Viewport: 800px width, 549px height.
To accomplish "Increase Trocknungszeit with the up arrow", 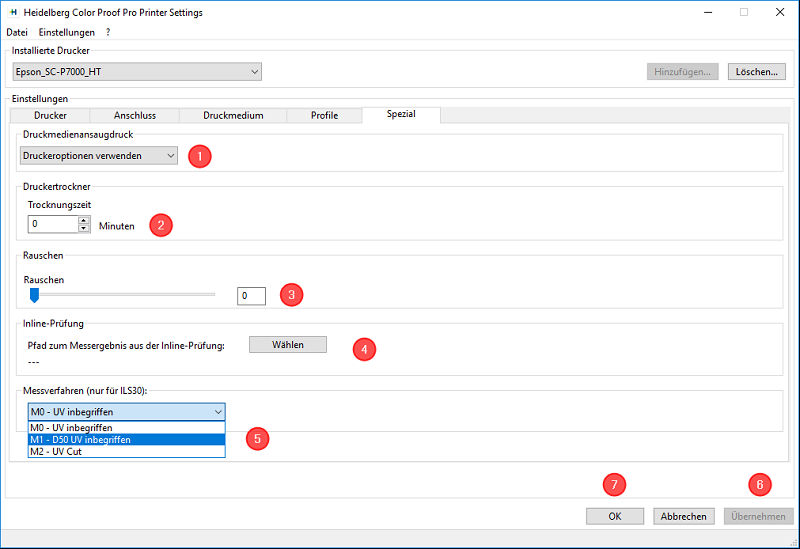I will 84,220.
